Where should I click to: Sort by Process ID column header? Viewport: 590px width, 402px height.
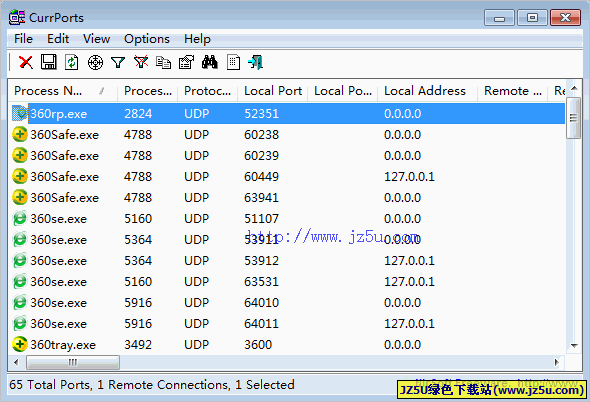point(148,91)
